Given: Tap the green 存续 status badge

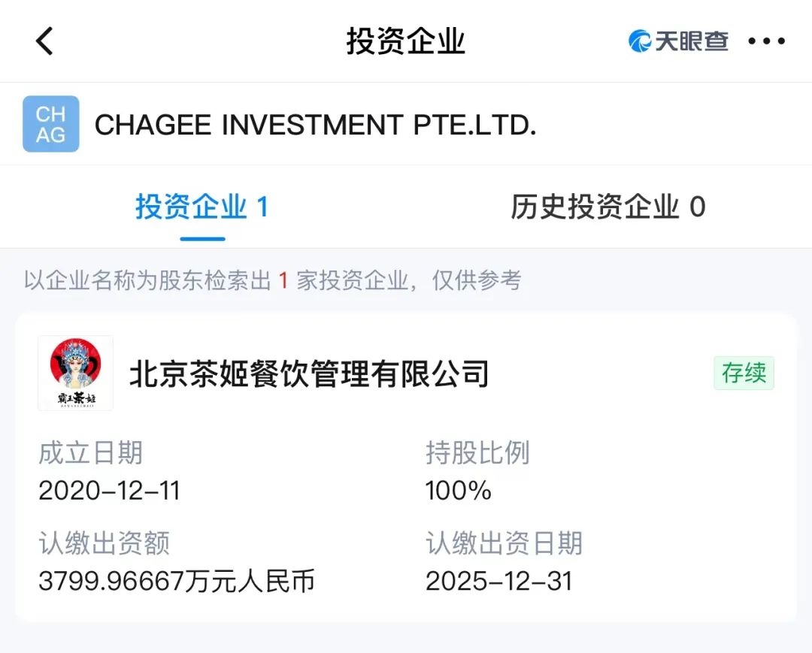Looking at the screenshot, I should click(744, 373).
